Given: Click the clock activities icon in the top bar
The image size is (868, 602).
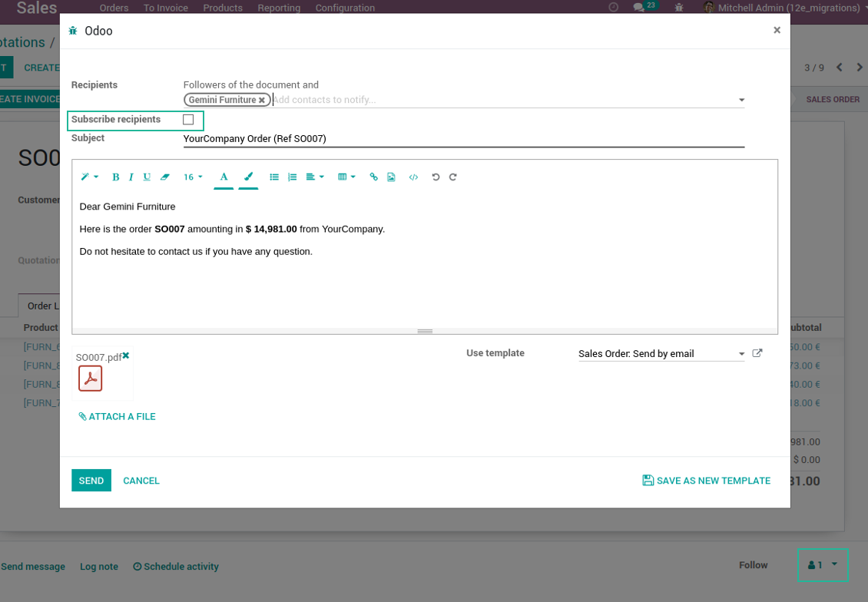Looking at the screenshot, I should (x=613, y=7).
